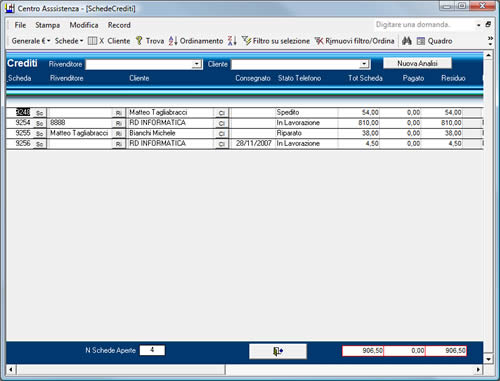Sort descending with the Z-A icon
500x381 pixels.
click(x=232, y=41)
